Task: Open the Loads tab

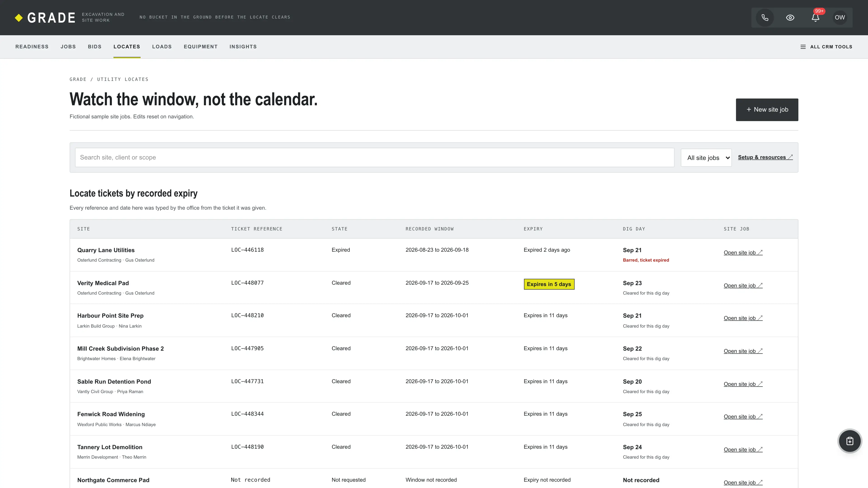Action: 162,47
